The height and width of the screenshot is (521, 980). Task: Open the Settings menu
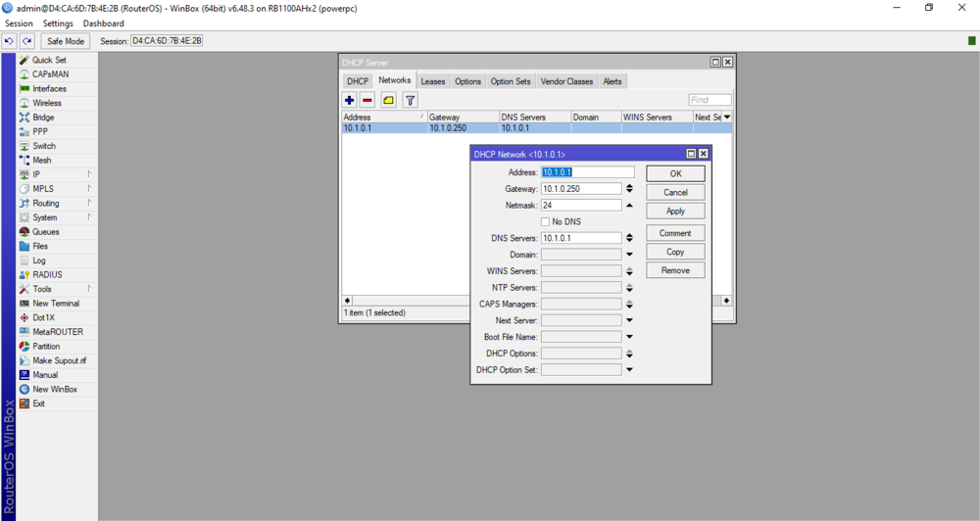point(58,24)
